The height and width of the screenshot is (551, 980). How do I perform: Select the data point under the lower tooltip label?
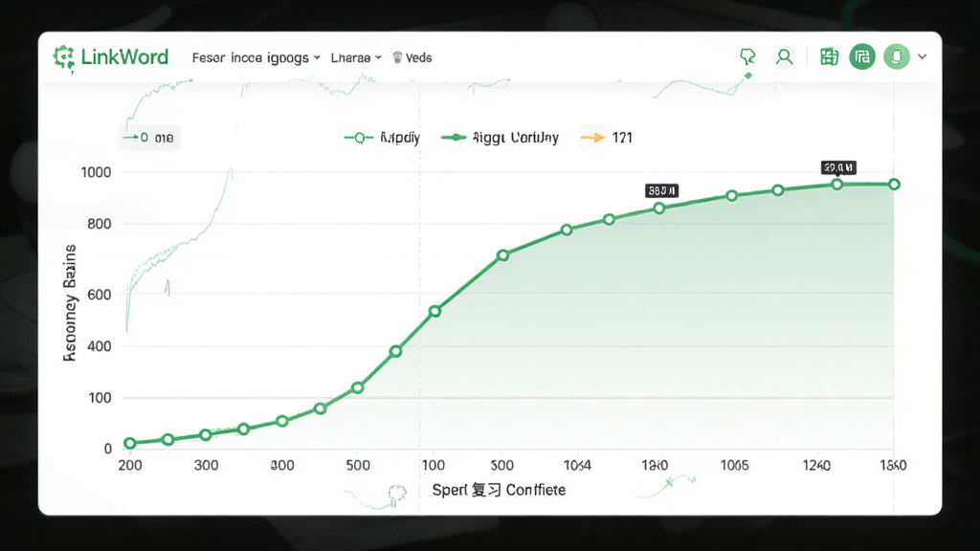(x=659, y=208)
